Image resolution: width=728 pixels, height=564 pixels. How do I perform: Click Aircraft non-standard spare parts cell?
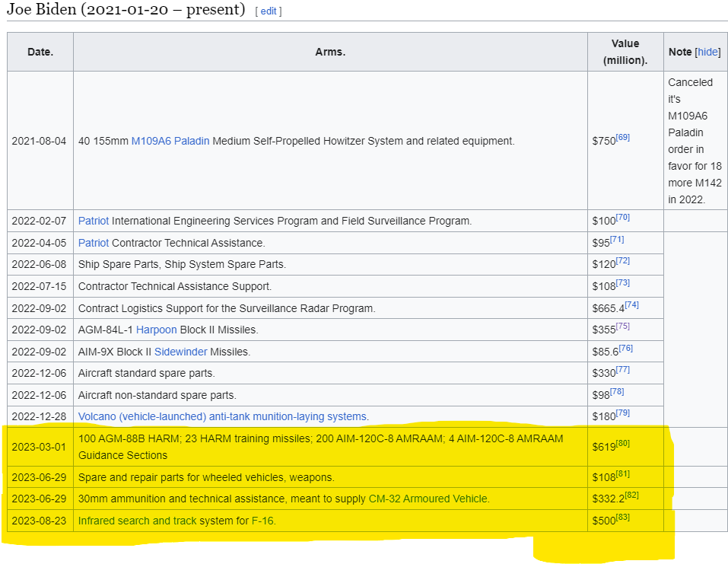pos(331,395)
